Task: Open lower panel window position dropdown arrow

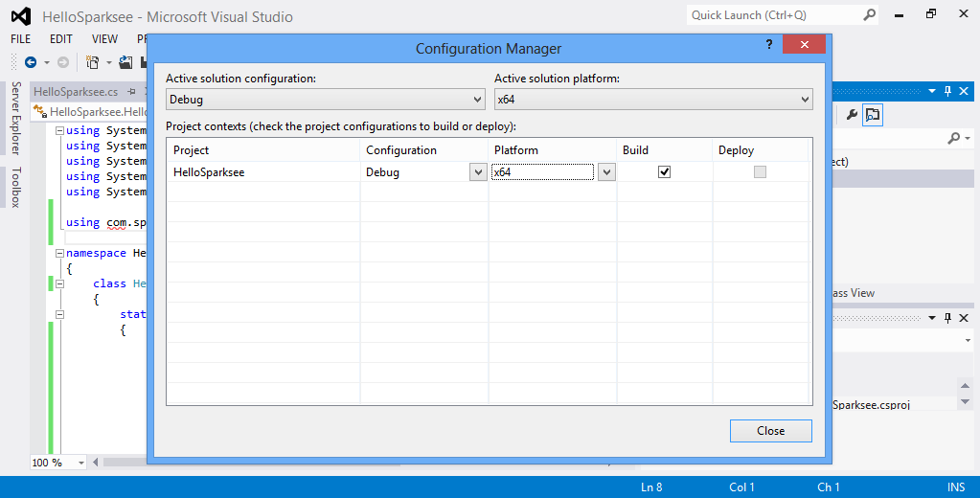Action: tap(932, 318)
